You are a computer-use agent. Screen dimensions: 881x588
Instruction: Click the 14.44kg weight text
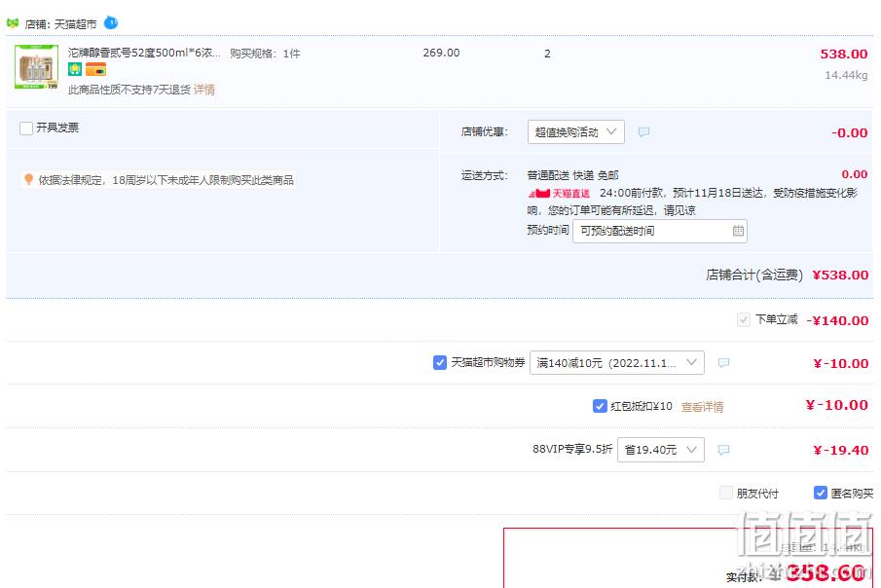click(846, 75)
